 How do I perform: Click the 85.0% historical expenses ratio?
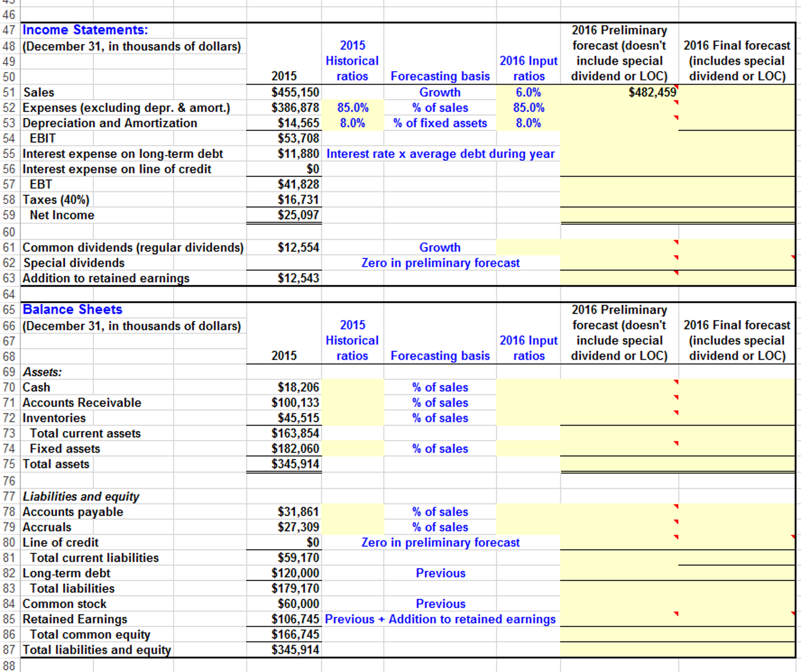click(352, 108)
